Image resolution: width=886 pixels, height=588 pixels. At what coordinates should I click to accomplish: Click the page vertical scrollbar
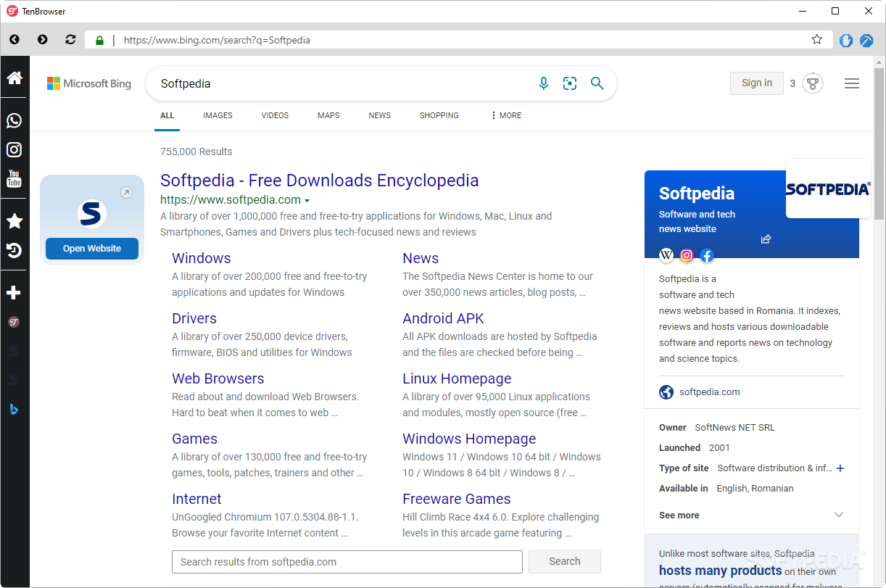tap(879, 144)
